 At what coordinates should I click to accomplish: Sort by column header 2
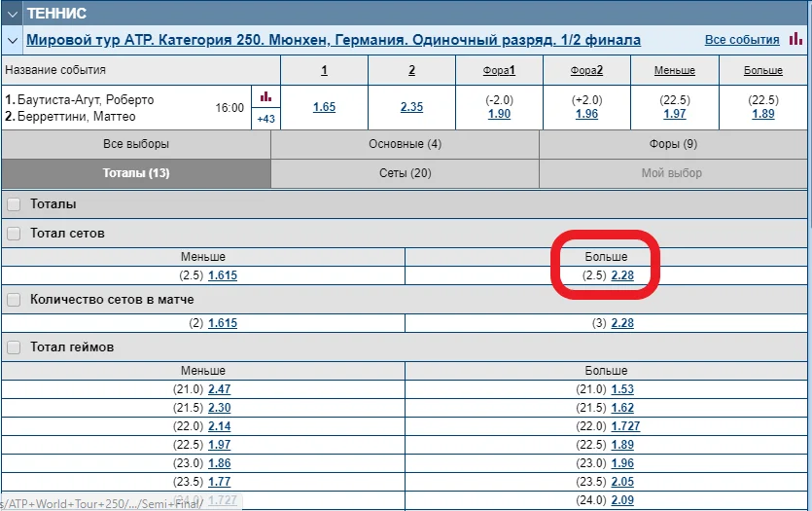pyautogui.click(x=411, y=70)
